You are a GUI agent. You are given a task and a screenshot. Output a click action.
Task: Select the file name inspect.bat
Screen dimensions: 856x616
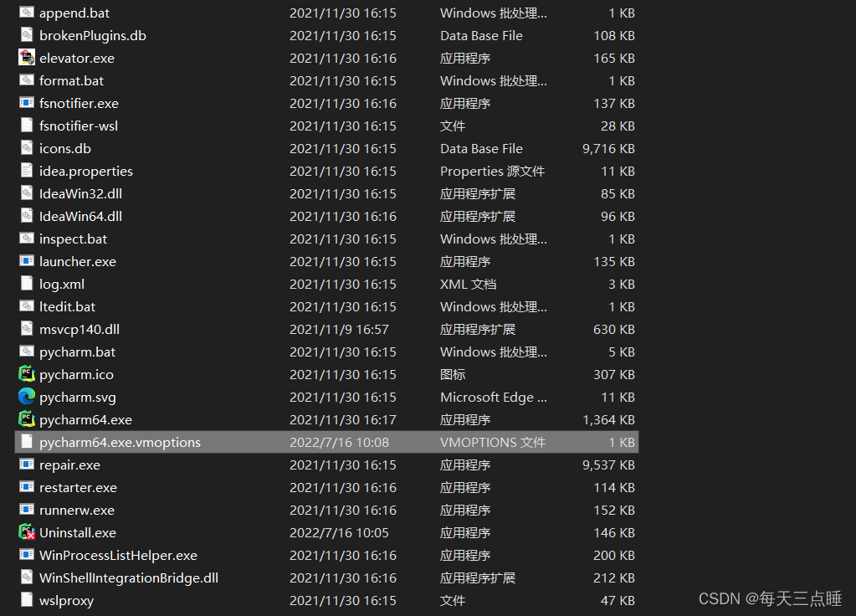point(73,239)
